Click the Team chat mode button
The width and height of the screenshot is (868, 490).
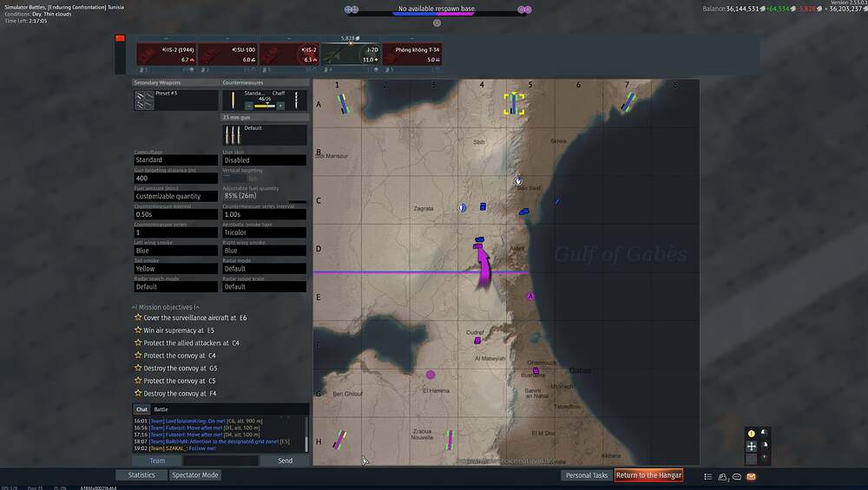pyautogui.click(x=156, y=461)
